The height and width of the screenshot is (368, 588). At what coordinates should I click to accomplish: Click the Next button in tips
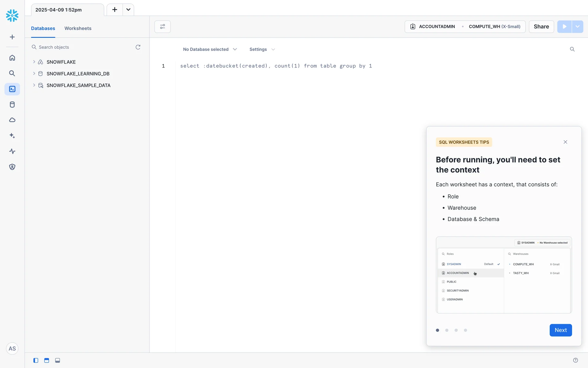click(x=560, y=330)
